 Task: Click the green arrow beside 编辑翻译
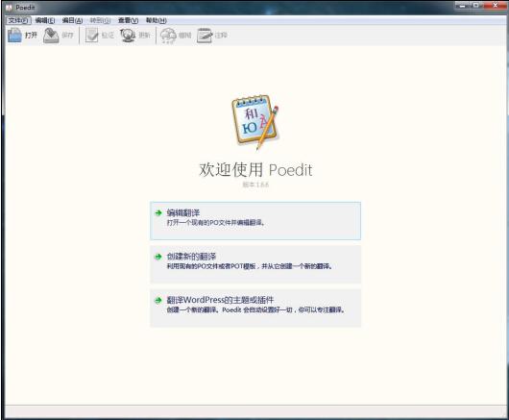[x=158, y=213]
